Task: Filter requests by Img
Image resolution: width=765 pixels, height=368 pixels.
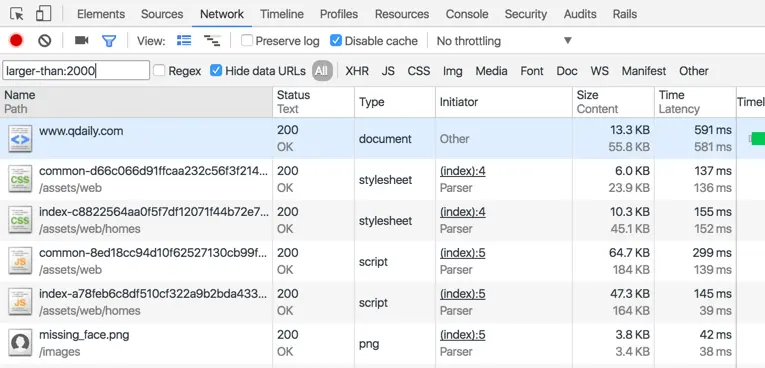Action: click(x=453, y=71)
